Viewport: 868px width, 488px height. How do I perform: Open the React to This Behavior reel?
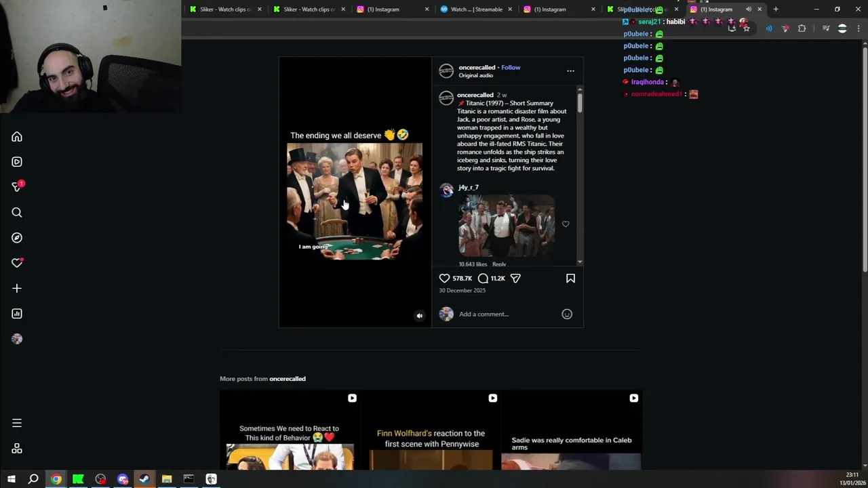(290, 430)
